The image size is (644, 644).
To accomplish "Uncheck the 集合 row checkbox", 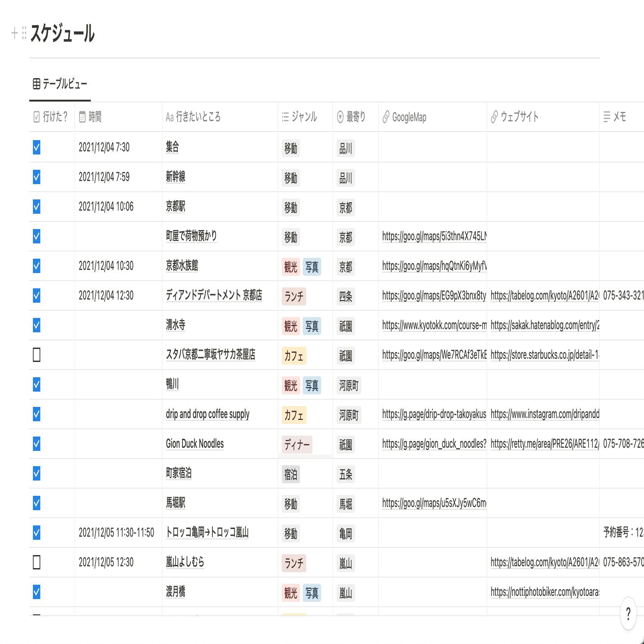I will coord(37,147).
